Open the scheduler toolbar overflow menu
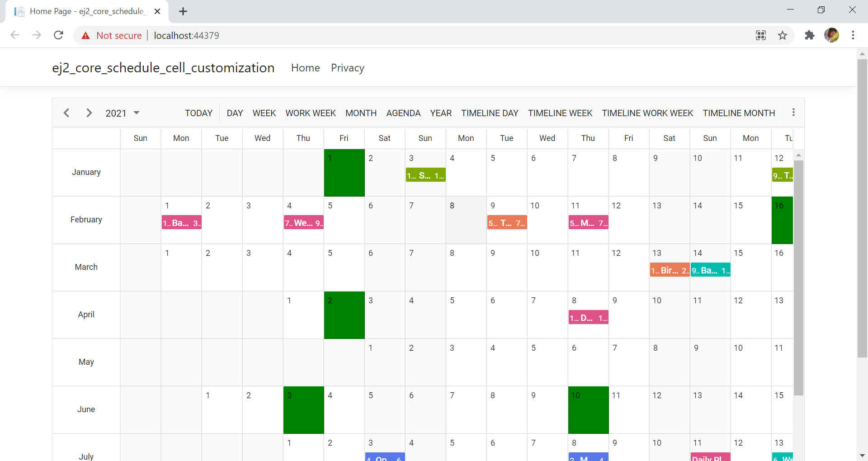Viewport: 868px width, 461px height. coord(793,113)
